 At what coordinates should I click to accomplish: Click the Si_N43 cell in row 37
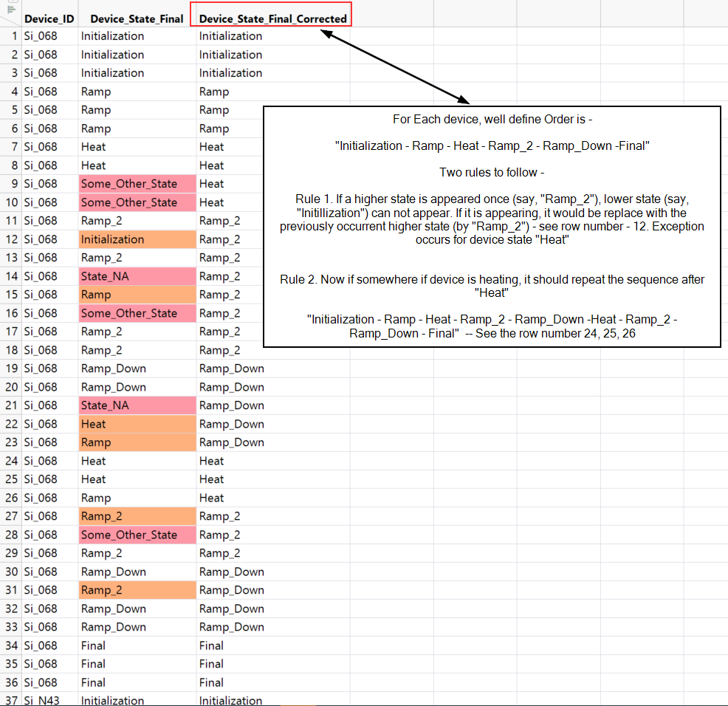tap(44, 700)
